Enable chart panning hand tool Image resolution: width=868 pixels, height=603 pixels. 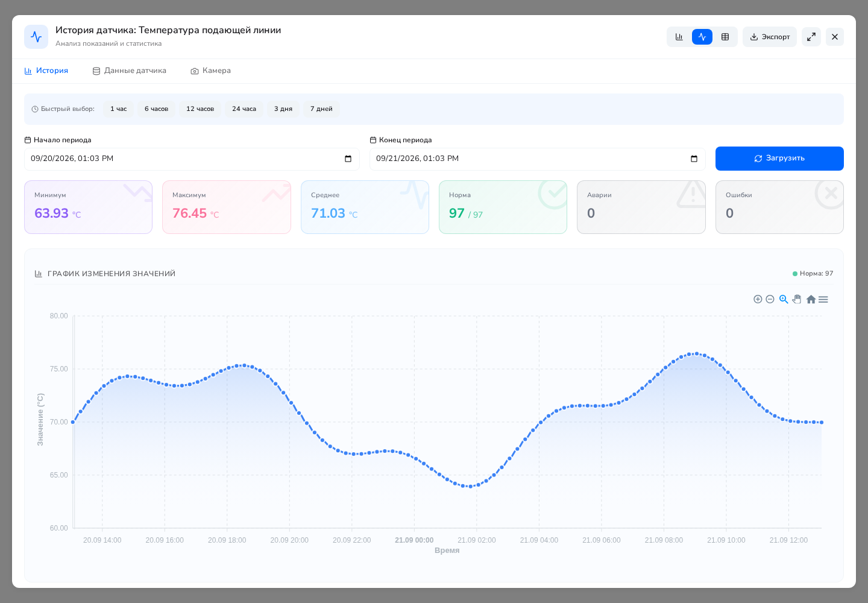point(797,299)
